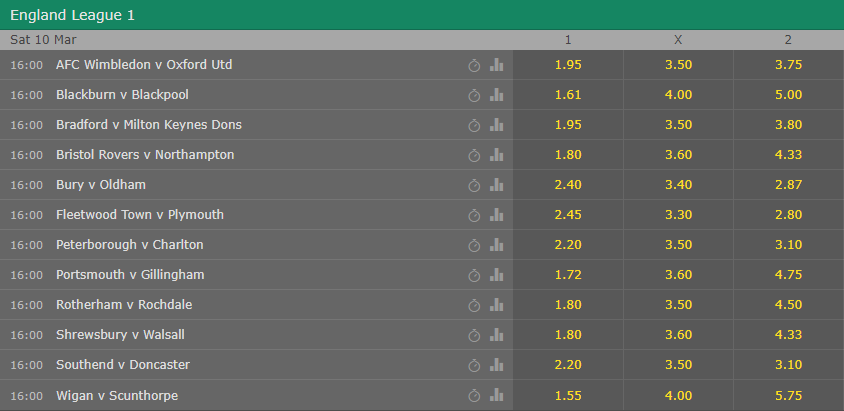The height and width of the screenshot is (411, 844).
Task: Select Blackburn home win odds 1.61
Action: pyautogui.click(x=568, y=95)
